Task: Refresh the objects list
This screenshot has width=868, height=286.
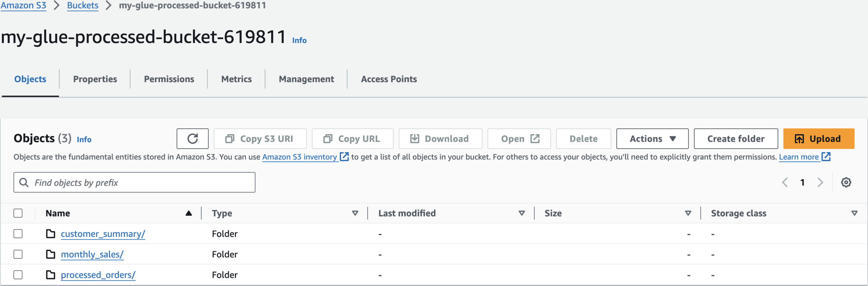Action: (192, 139)
